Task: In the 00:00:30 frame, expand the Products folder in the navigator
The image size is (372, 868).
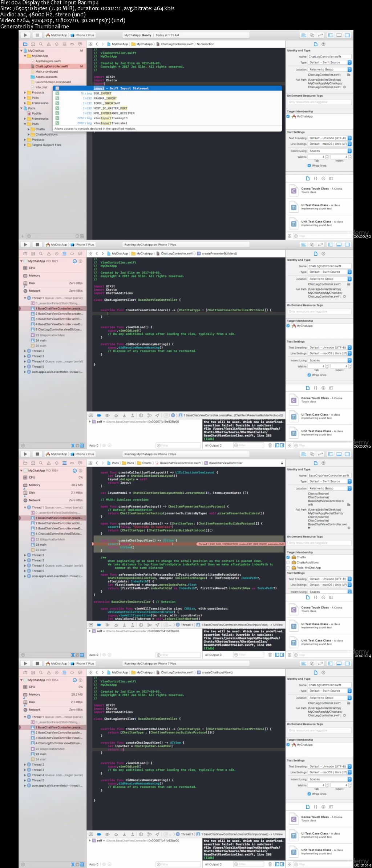Action: [25, 92]
